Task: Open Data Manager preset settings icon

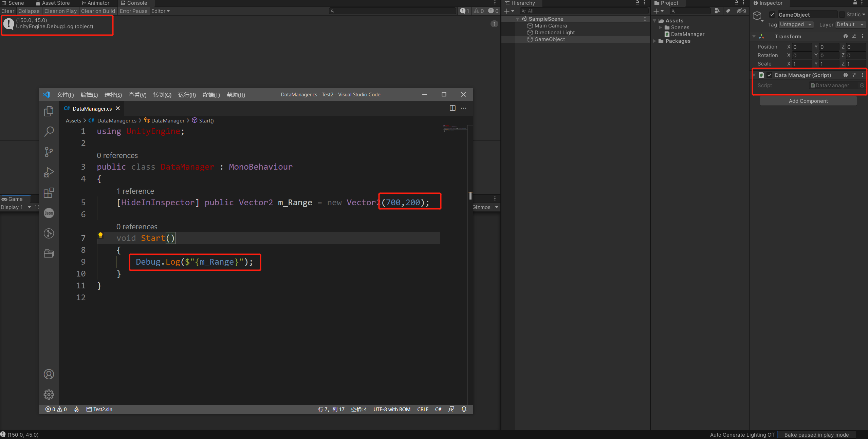Action: click(854, 75)
